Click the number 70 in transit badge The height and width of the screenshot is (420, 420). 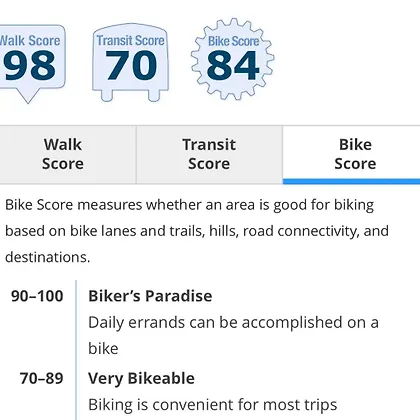131,66
